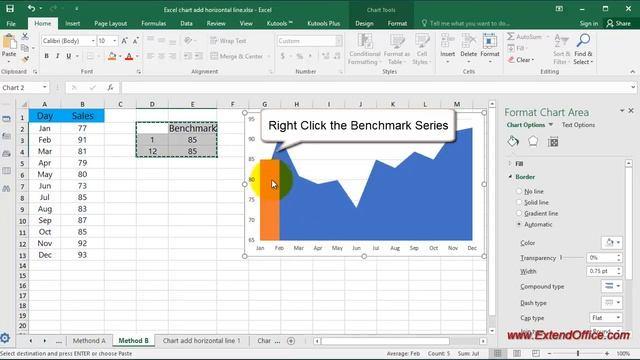This screenshot has height=360, width=640.
Task: Open the Custom number format dropdown
Action: click(339, 41)
